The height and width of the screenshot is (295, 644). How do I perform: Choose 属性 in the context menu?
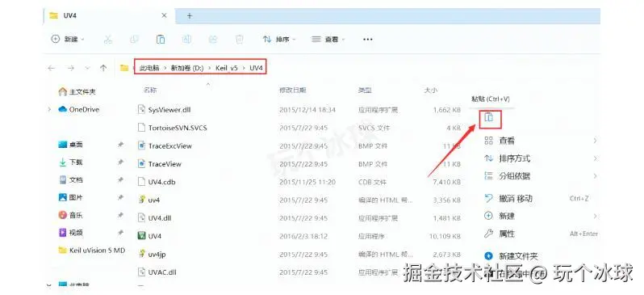[x=541, y=234]
